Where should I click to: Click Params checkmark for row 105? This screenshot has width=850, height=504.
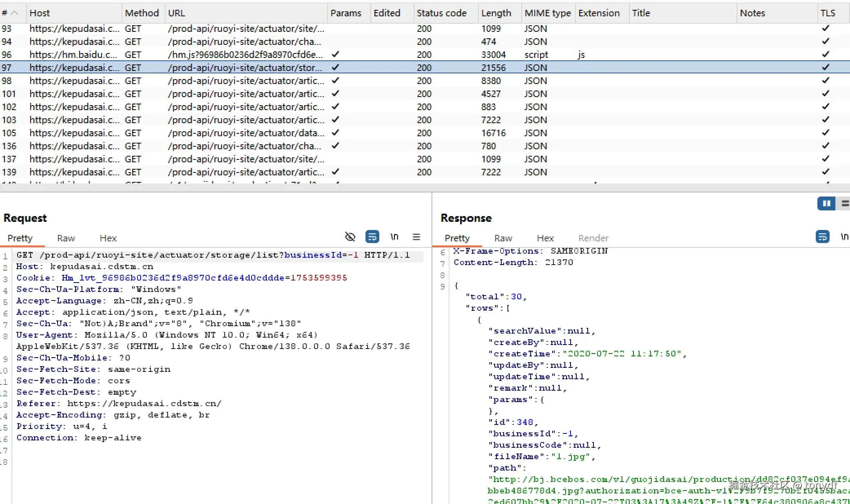pos(335,133)
